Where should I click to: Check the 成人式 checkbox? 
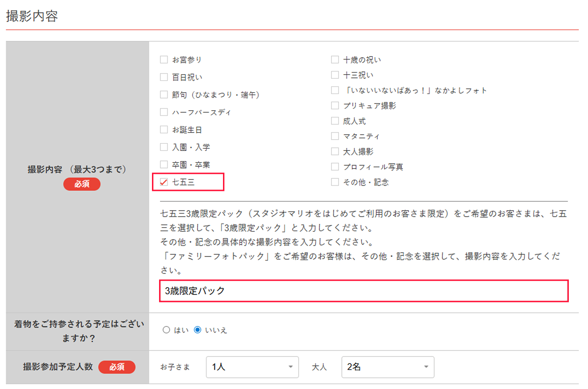tap(334, 120)
